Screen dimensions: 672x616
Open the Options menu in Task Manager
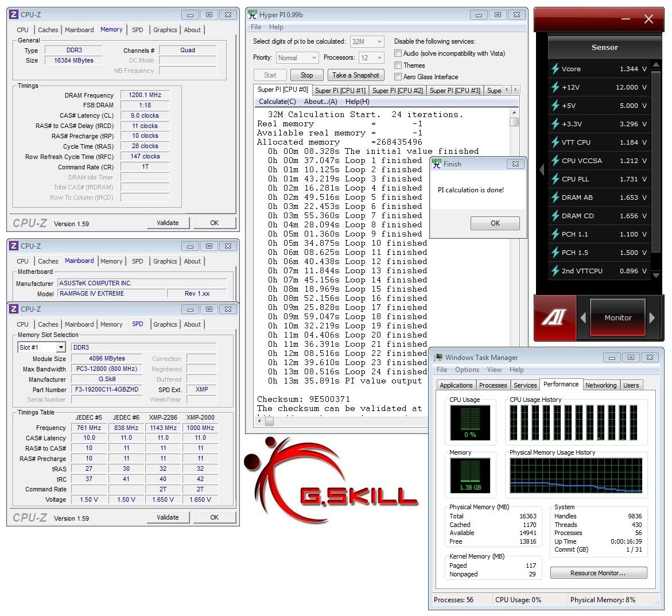(x=467, y=370)
